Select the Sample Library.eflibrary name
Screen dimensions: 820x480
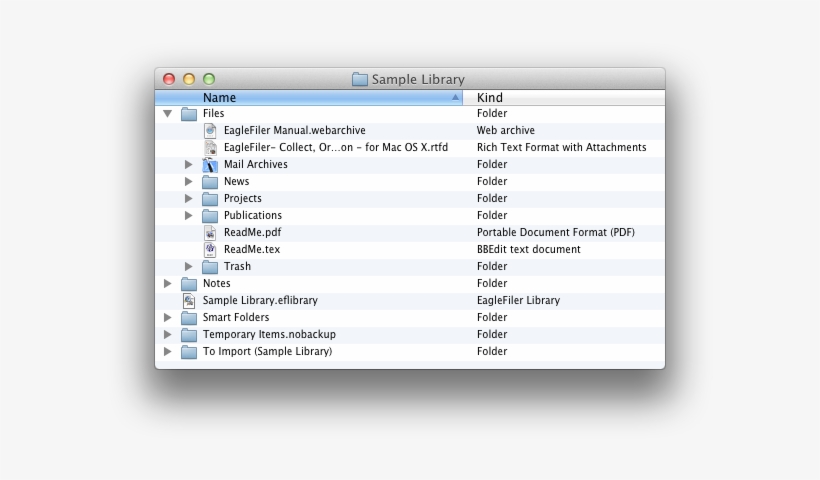pos(260,300)
